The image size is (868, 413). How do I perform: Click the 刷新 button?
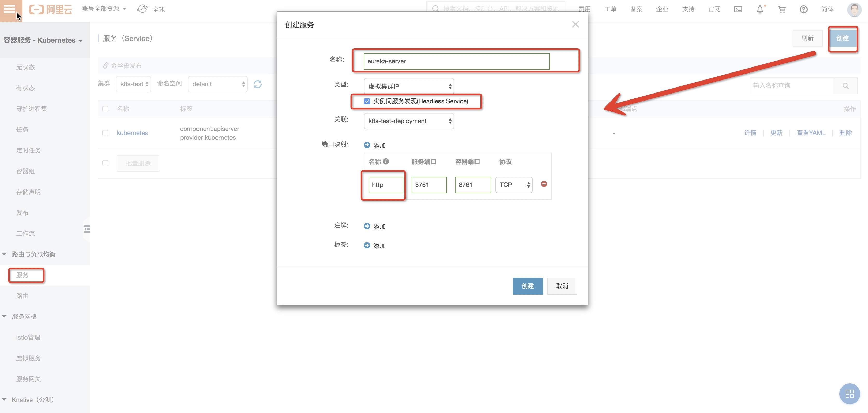pos(807,38)
